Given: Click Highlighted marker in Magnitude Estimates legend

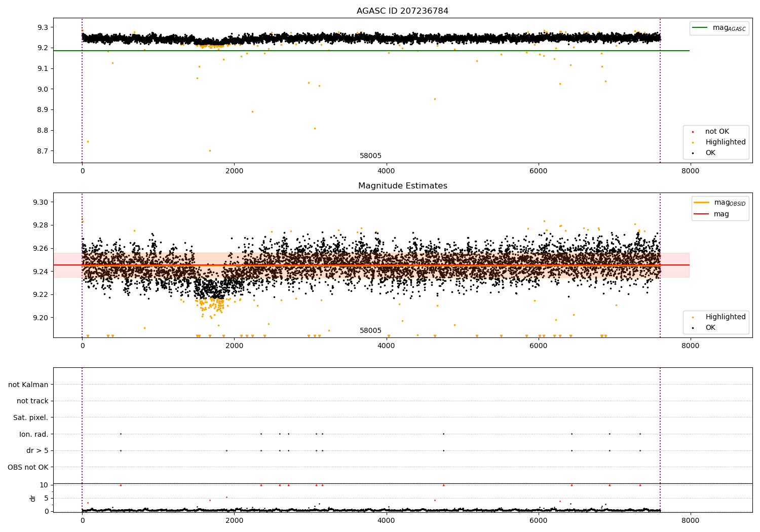Looking at the screenshot, I should [x=693, y=317].
